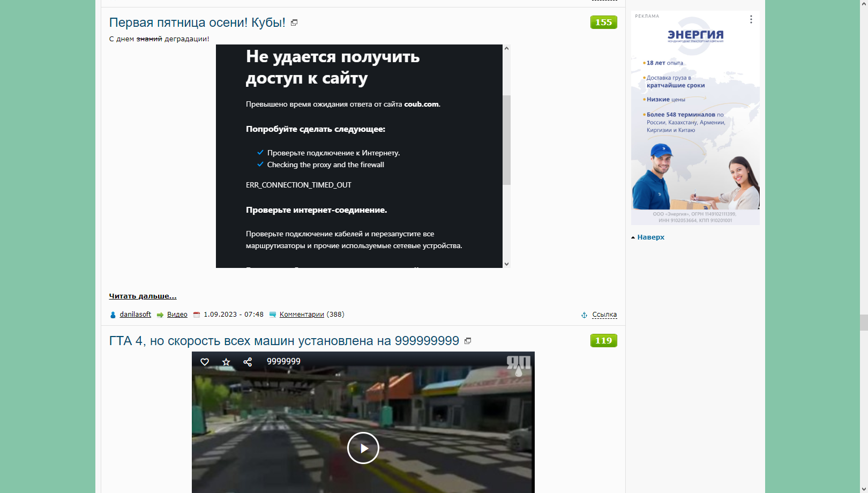Click the 'Проверьте подключение к Интернету.' item
Image resolution: width=868 pixels, height=493 pixels.
pyautogui.click(x=334, y=153)
